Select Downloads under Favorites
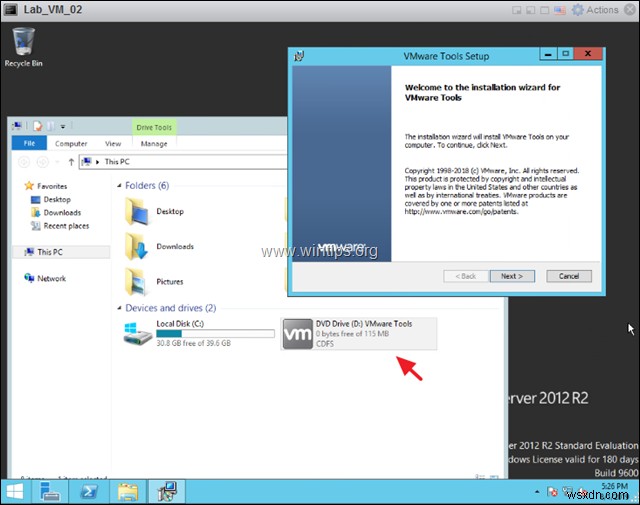Screen dimensions: 640x505 tap(56, 212)
